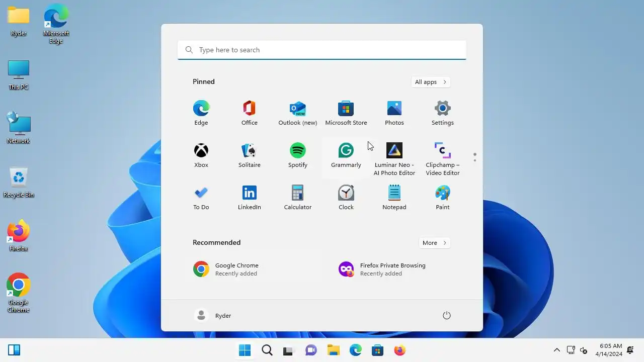
Task: Launch Firefox from the taskbar
Action: tap(400, 350)
